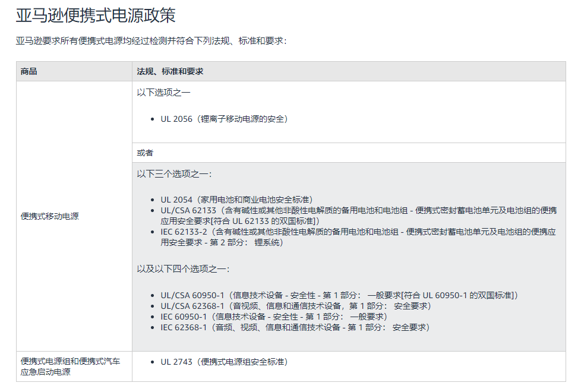The image size is (581, 392).
Task: Click the table header 商品
Action: 29,71
